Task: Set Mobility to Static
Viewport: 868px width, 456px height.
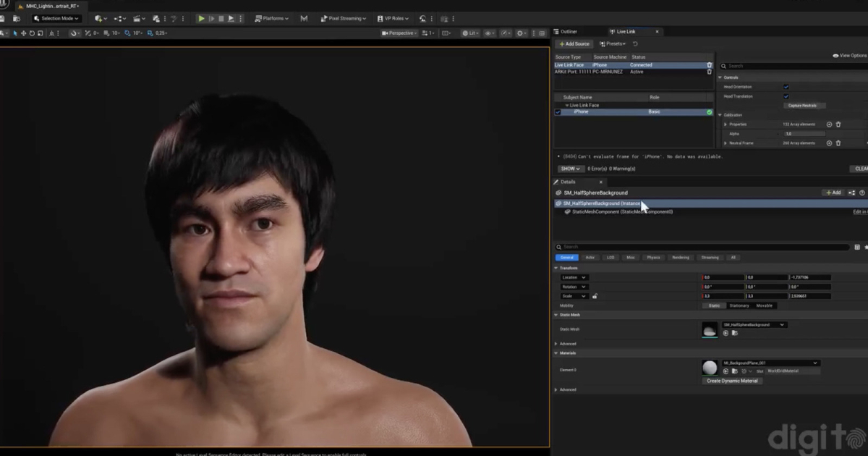Action: click(x=714, y=305)
